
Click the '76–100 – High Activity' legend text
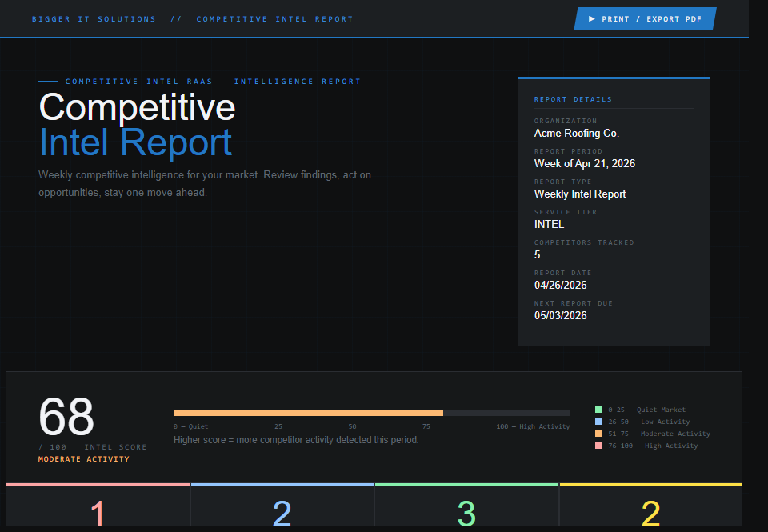(653, 446)
